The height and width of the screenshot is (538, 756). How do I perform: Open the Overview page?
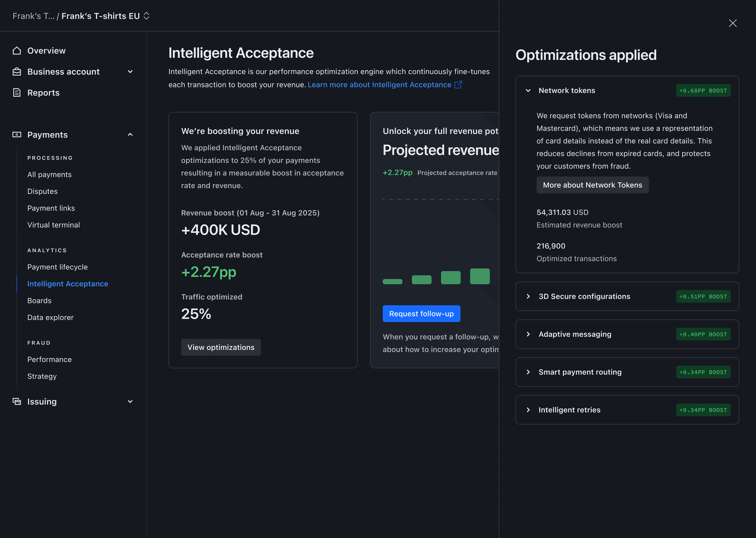[x=46, y=51]
